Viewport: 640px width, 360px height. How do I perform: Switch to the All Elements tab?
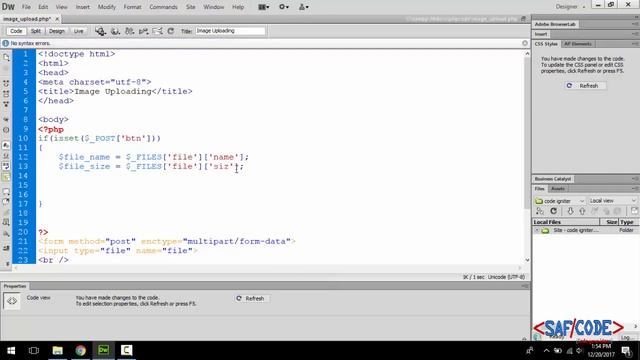[x=578, y=44]
